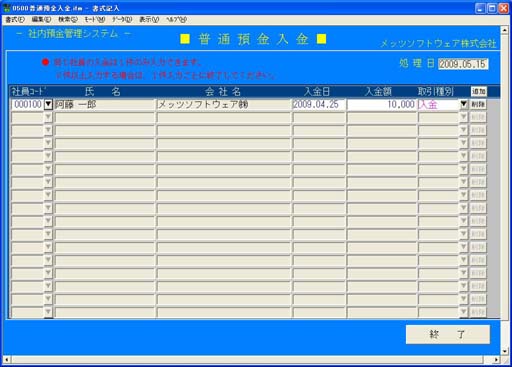Click the 終了 button
This screenshot has width=512, height=367.
[448, 334]
